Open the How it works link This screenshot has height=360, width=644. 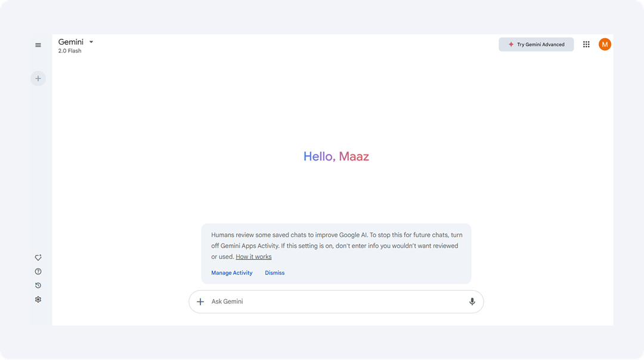pyautogui.click(x=253, y=257)
